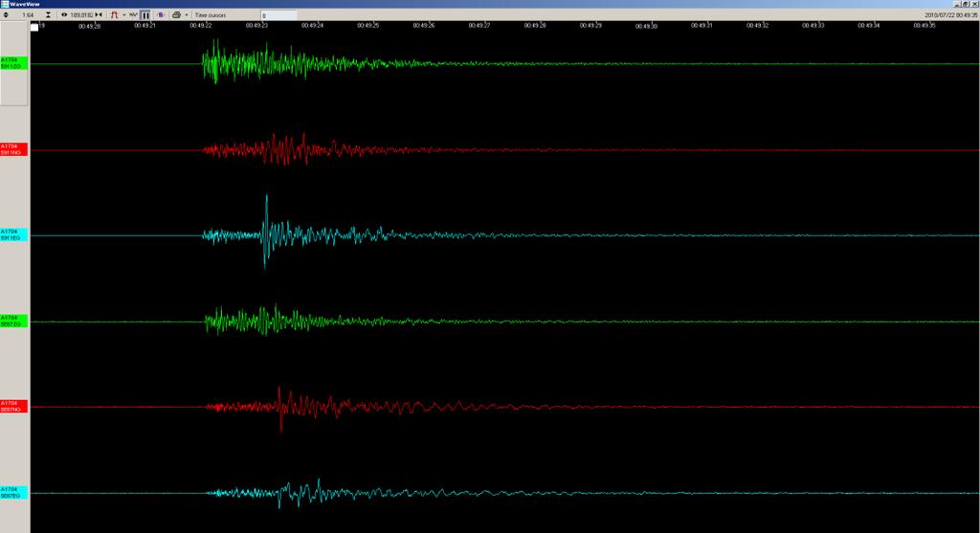Viewport: 980px width, 533px height.
Task: Click the date-time readout at top right
Action: [x=950, y=15]
